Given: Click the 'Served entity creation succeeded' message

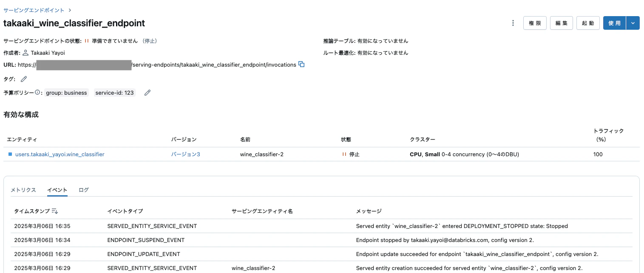Looking at the screenshot, I should 469,268.
